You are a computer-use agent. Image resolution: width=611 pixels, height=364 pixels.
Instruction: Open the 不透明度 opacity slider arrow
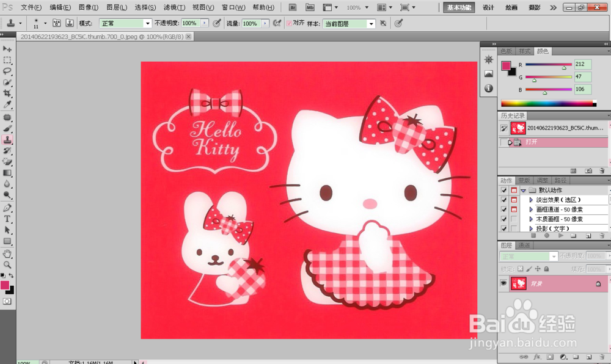click(x=205, y=23)
